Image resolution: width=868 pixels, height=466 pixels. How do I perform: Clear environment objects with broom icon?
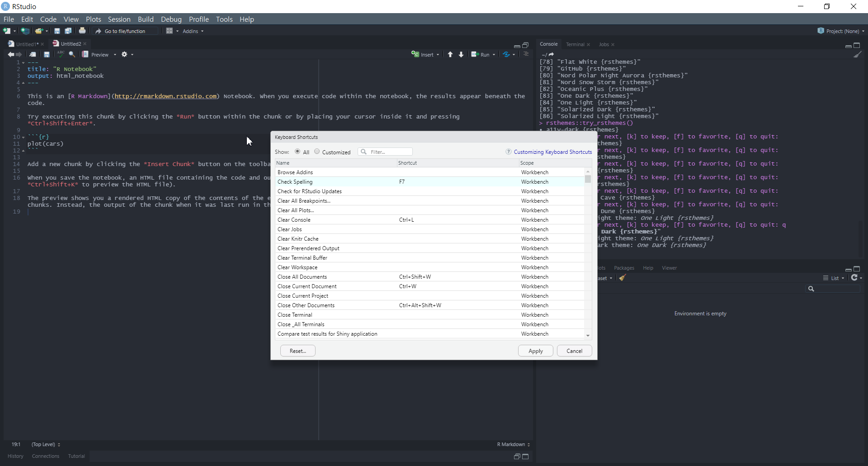[x=623, y=278]
